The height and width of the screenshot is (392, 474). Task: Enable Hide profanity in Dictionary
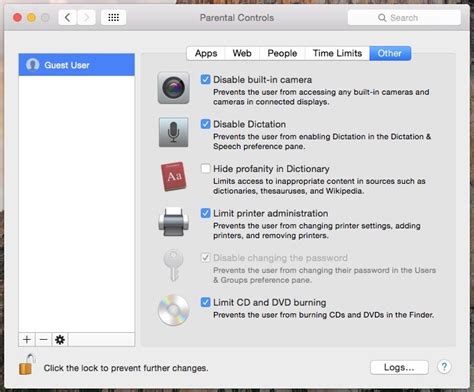point(205,168)
